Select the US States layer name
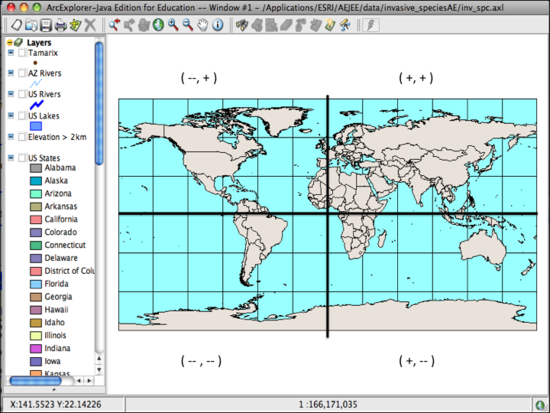 point(44,158)
